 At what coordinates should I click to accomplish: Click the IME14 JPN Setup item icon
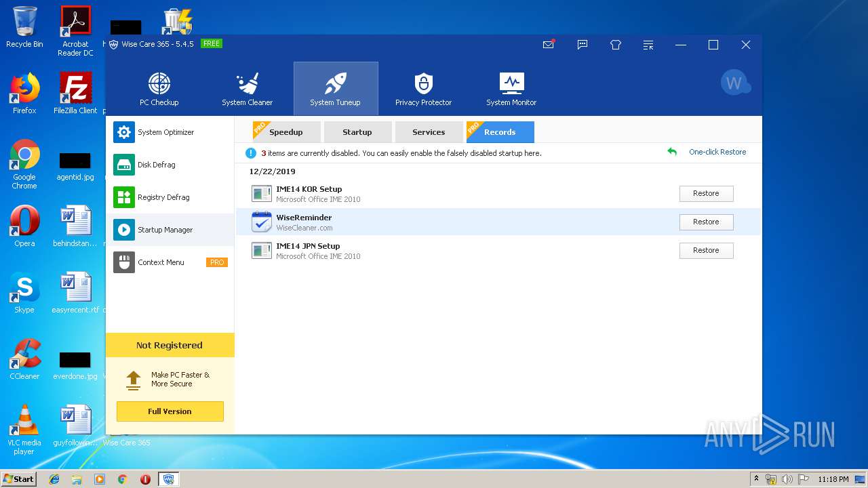pyautogui.click(x=262, y=251)
